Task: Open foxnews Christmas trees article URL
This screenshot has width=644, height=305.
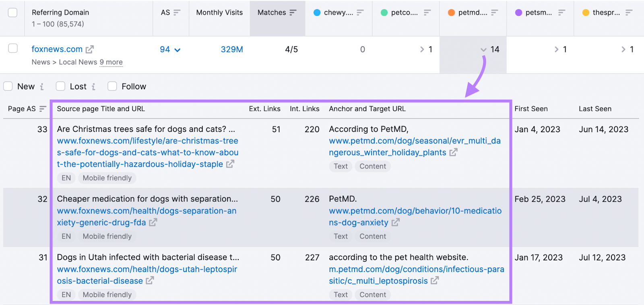Action: click(x=147, y=153)
